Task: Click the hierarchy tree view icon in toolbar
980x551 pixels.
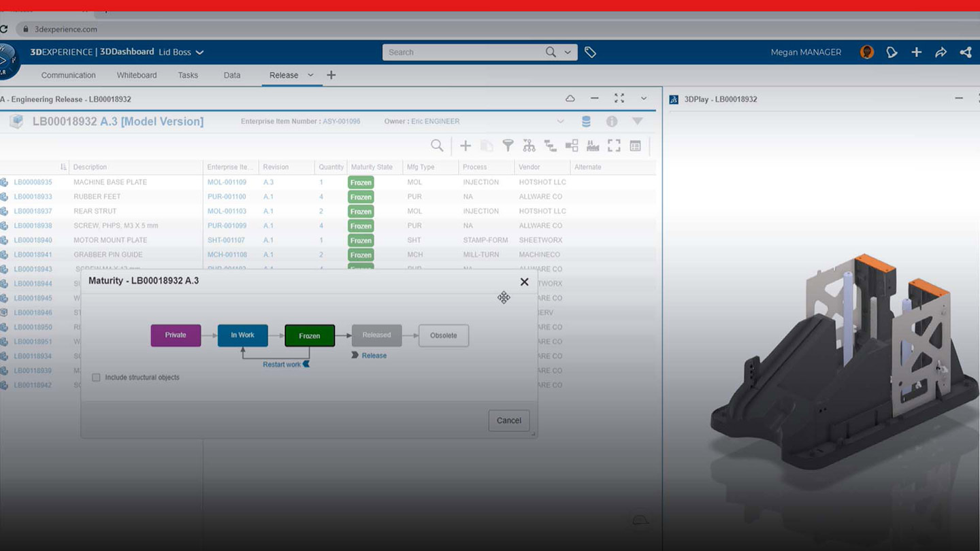Action: coord(529,146)
